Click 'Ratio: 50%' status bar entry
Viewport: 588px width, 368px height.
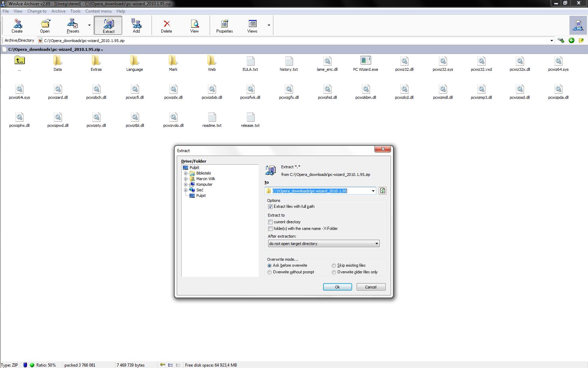46,365
